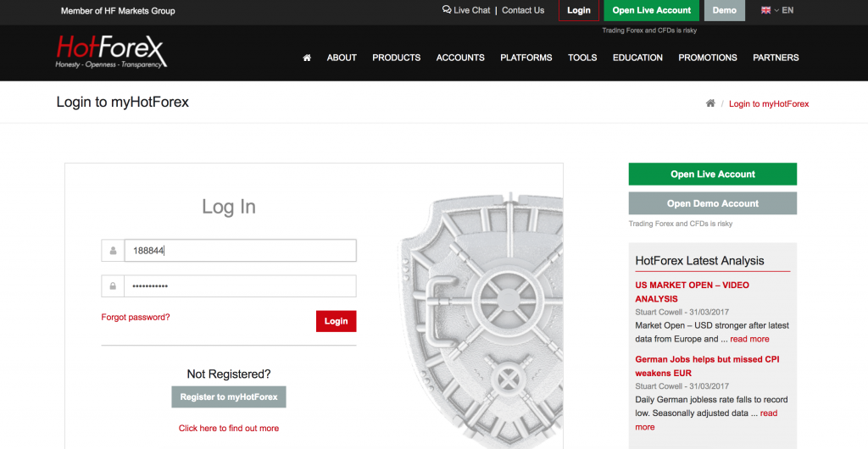Image resolution: width=868 pixels, height=449 pixels.
Task: Click the Live Chat speech bubble icon
Action: pos(447,10)
